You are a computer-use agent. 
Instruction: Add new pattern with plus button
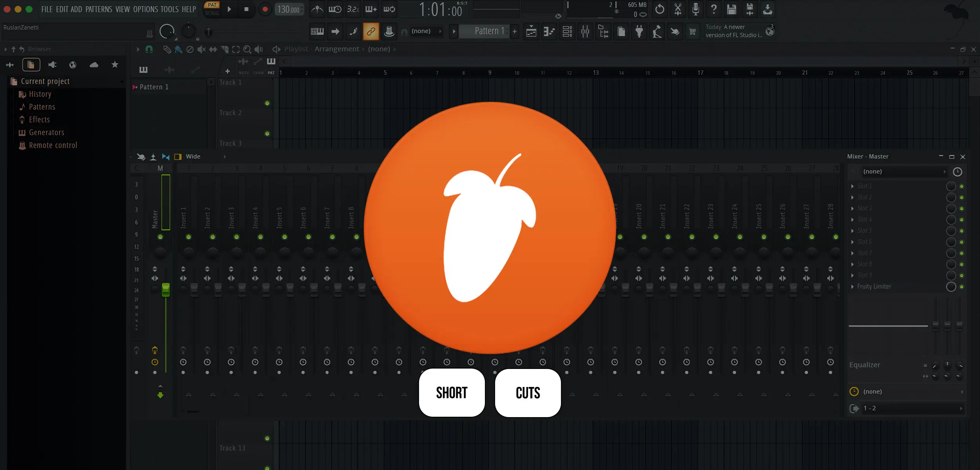coord(515,31)
